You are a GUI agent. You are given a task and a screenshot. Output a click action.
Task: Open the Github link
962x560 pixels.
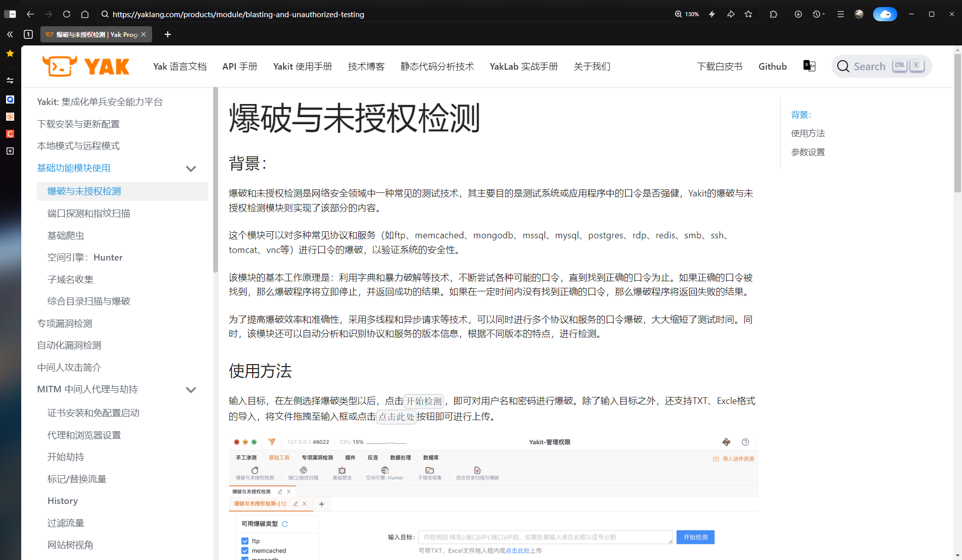tap(773, 66)
